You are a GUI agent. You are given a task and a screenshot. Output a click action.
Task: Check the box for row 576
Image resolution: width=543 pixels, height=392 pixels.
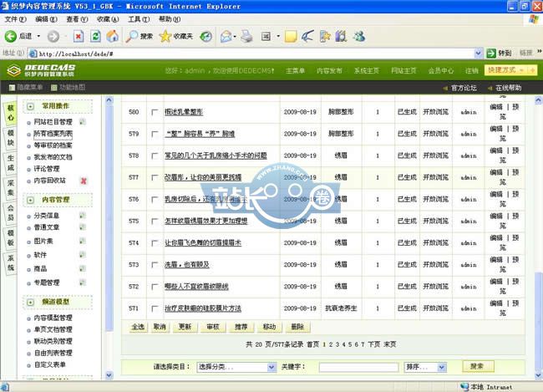(155, 199)
